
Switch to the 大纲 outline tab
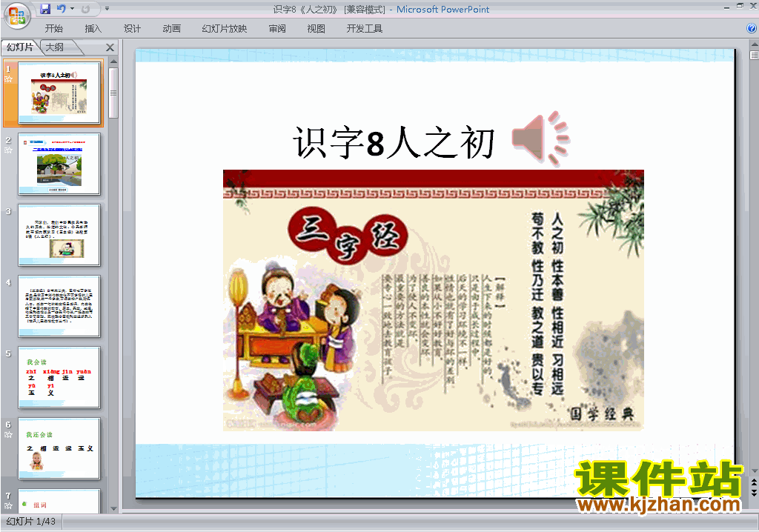(x=54, y=47)
